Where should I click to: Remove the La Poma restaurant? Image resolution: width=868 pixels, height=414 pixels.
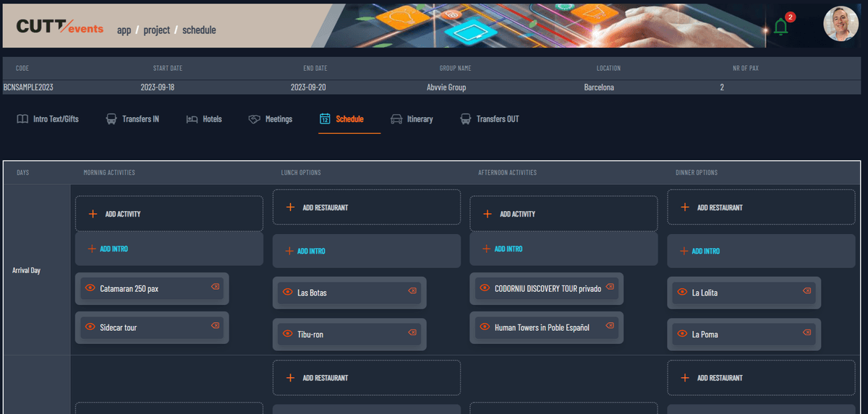pos(807,332)
